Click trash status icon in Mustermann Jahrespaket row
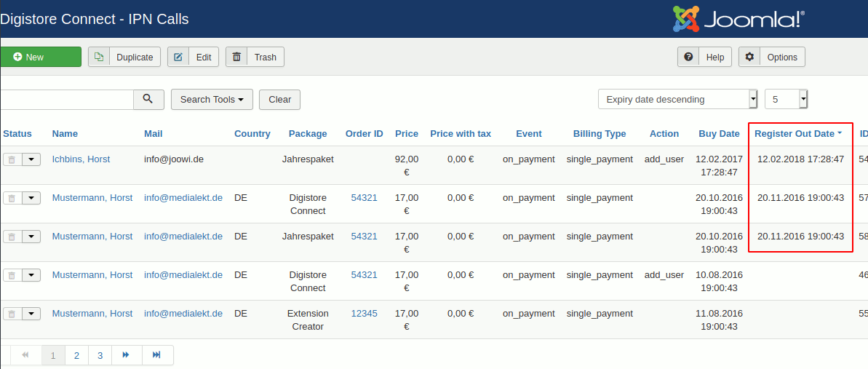Image resolution: width=868 pixels, height=369 pixels. tap(12, 237)
